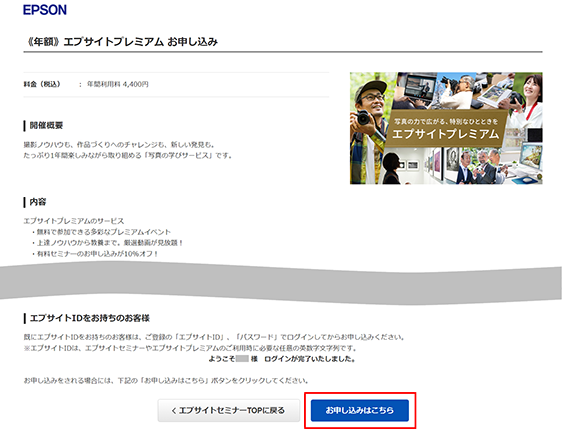Click bullet 上達ノウハウから教養まで、厳選動画が見放題！

coord(108,243)
